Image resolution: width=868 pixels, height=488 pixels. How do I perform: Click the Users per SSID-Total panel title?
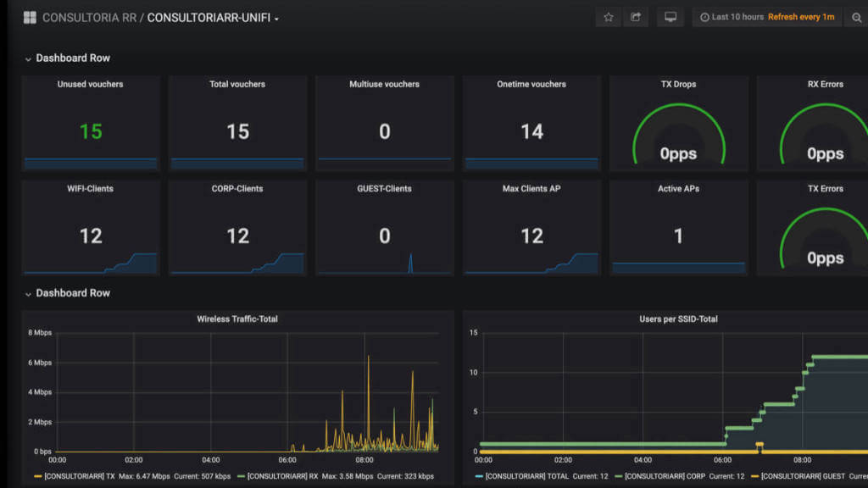[x=678, y=319]
